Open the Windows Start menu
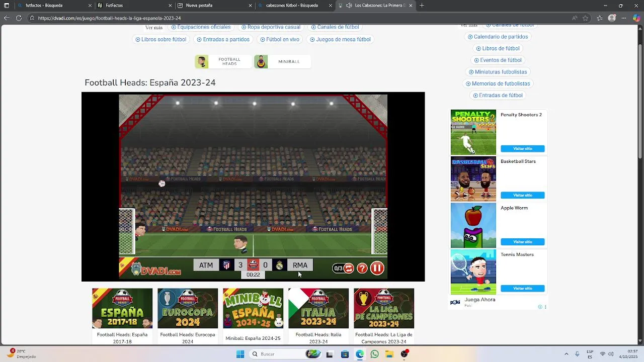 coord(240,354)
